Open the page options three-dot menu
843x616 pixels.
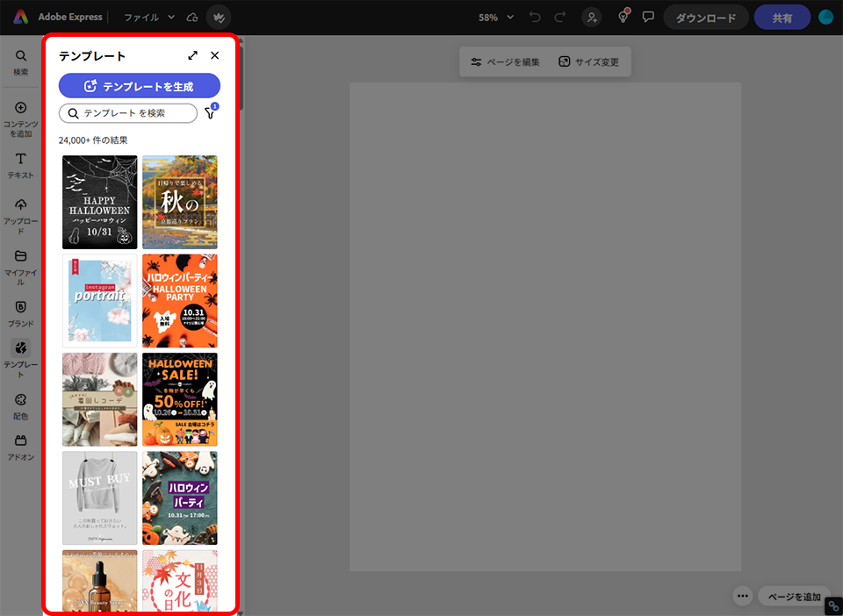[743, 597]
